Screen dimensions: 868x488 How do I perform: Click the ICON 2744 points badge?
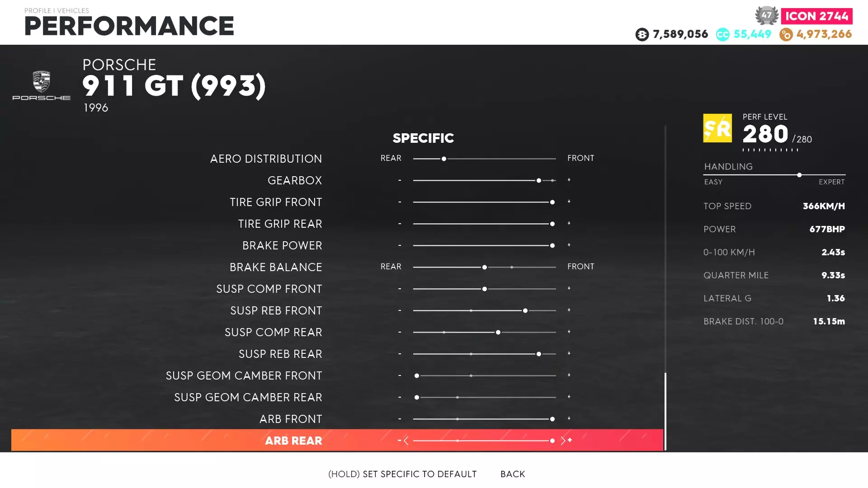[816, 16]
